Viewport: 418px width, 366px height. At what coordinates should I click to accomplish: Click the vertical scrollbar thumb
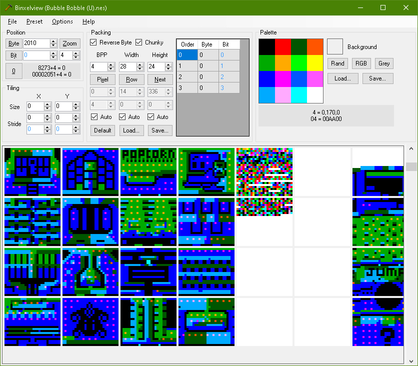(x=411, y=167)
